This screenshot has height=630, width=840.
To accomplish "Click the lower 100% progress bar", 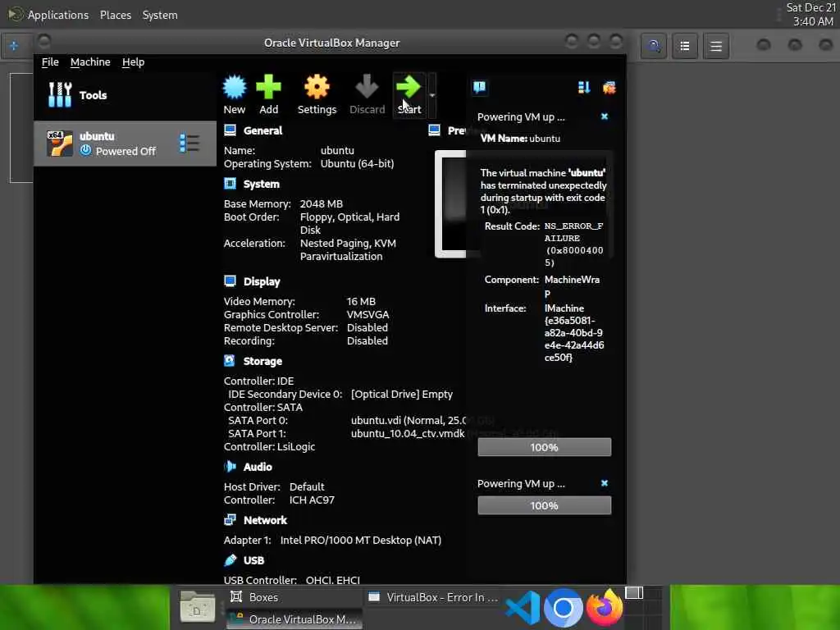I will point(545,505).
